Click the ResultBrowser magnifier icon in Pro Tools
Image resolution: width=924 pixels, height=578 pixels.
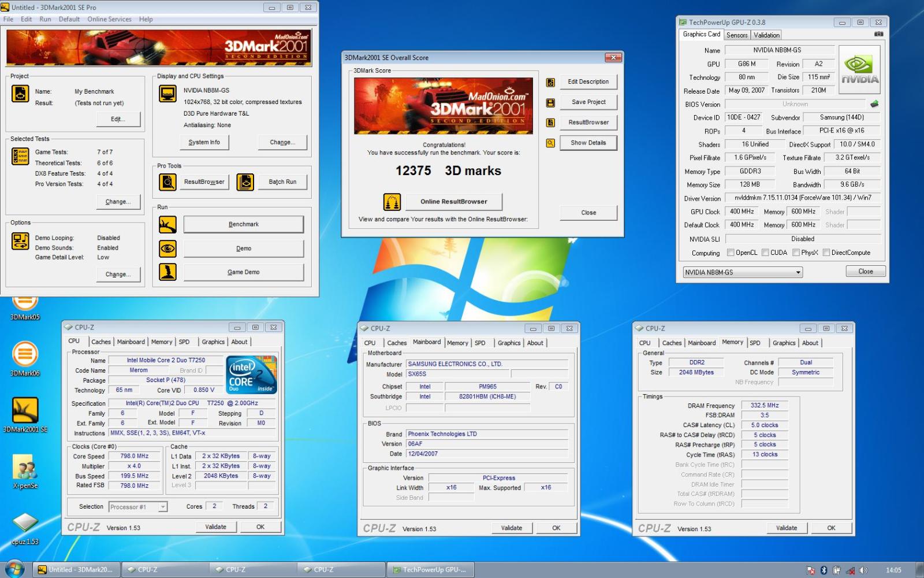(x=168, y=182)
